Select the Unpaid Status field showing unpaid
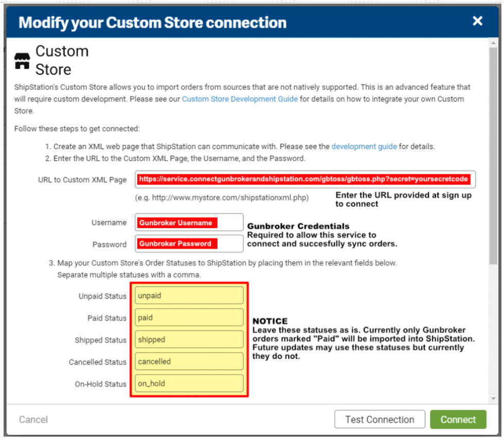The image size is (504, 440). [x=189, y=295]
